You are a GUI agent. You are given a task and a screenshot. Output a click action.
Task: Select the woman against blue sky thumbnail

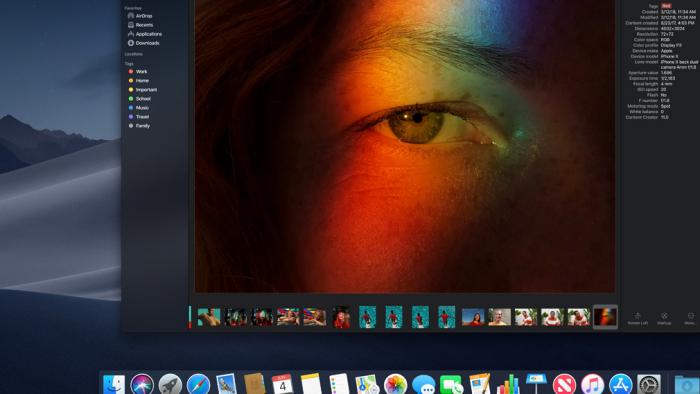point(473,317)
